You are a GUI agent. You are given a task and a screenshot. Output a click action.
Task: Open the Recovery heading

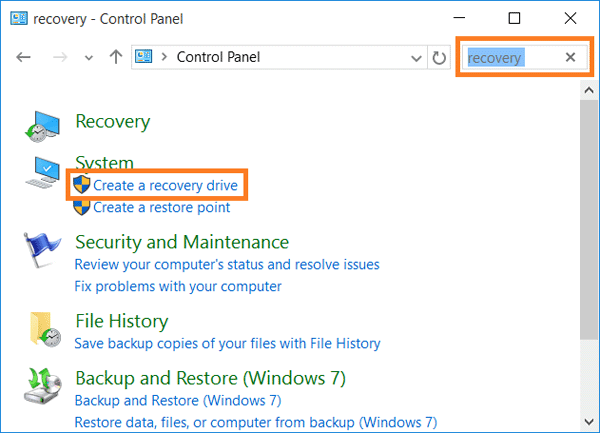click(112, 122)
